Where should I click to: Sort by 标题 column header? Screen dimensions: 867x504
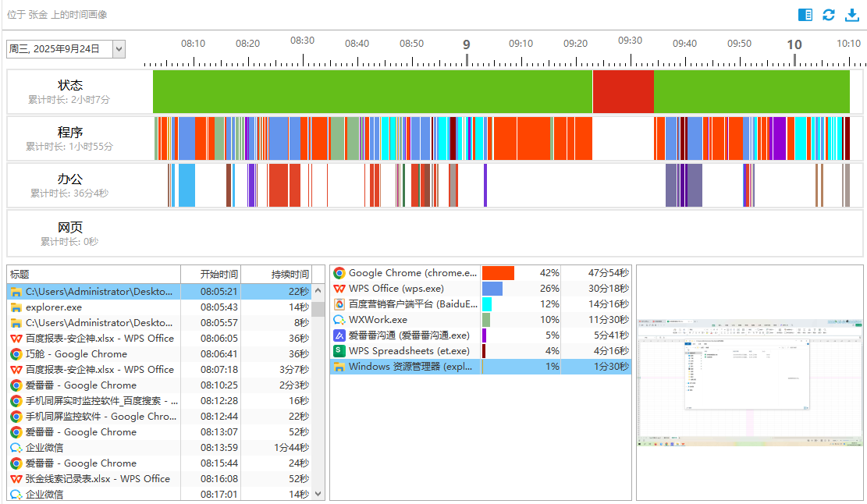(x=94, y=274)
